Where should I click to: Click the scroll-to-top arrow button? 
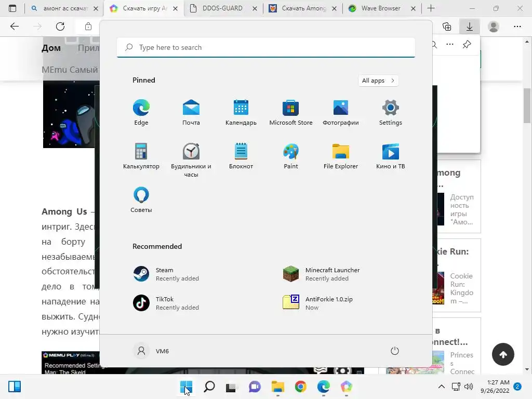pyautogui.click(x=503, y=354)
